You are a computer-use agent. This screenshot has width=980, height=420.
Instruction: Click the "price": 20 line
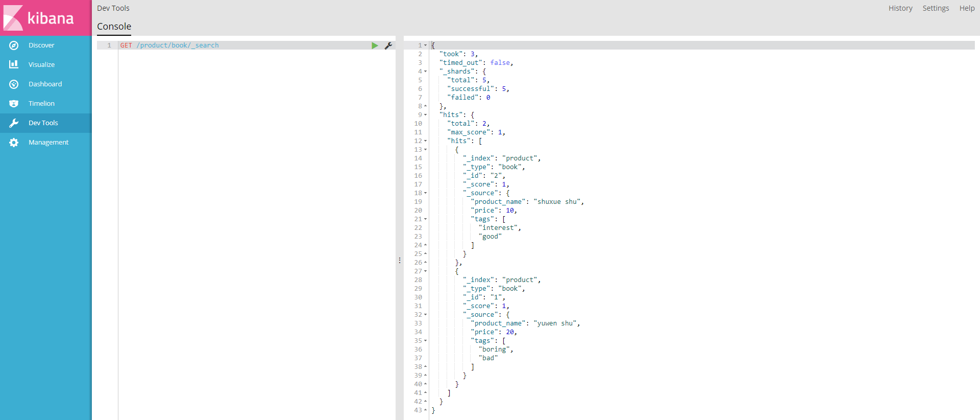coord(494,332)
